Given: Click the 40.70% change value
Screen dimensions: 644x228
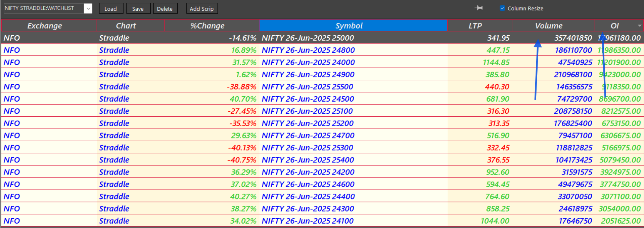Looking at the screenshot, I should (243, 99).
